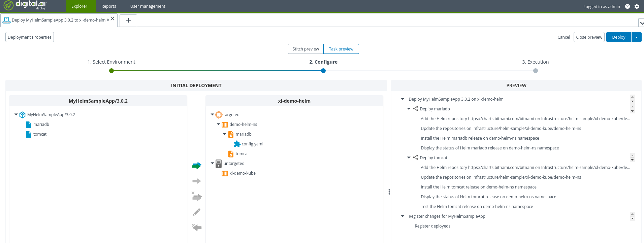
Task: Open a new tab with plus button
Action: coord(128,21)
